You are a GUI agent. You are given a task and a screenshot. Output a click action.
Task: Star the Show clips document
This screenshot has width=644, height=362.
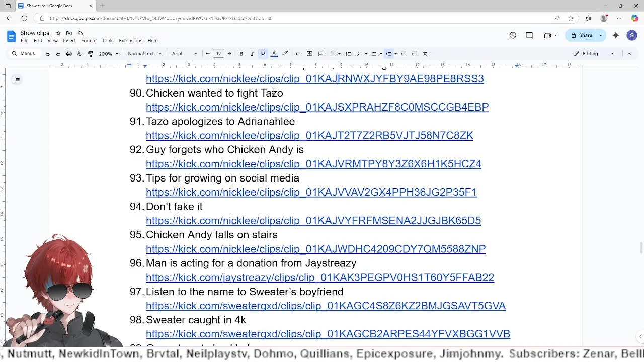[58, 33]
